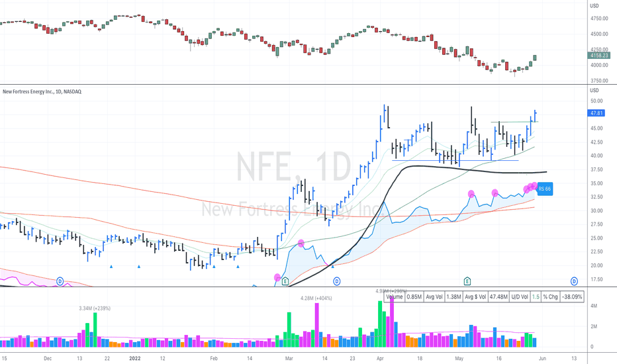This screenshot has width=617, height=364.
Task: Click the dividend D marker near June
Action: point(574,281)
